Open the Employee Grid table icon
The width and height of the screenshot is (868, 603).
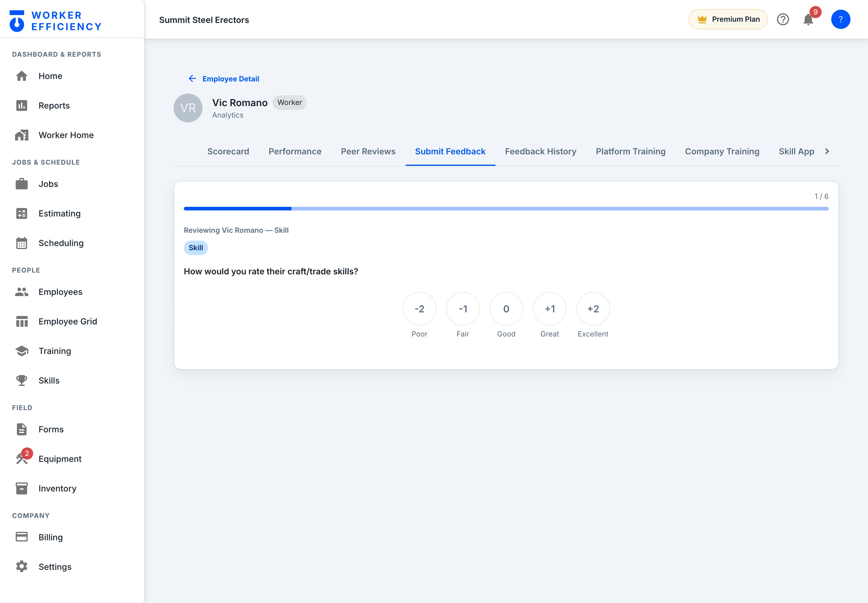[21, 321]
